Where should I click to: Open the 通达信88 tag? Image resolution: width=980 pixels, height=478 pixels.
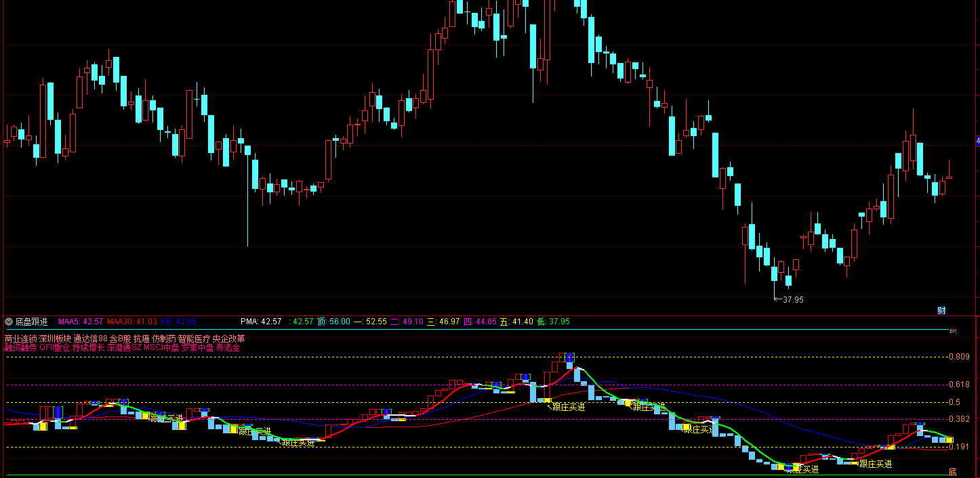pos(91,339)
